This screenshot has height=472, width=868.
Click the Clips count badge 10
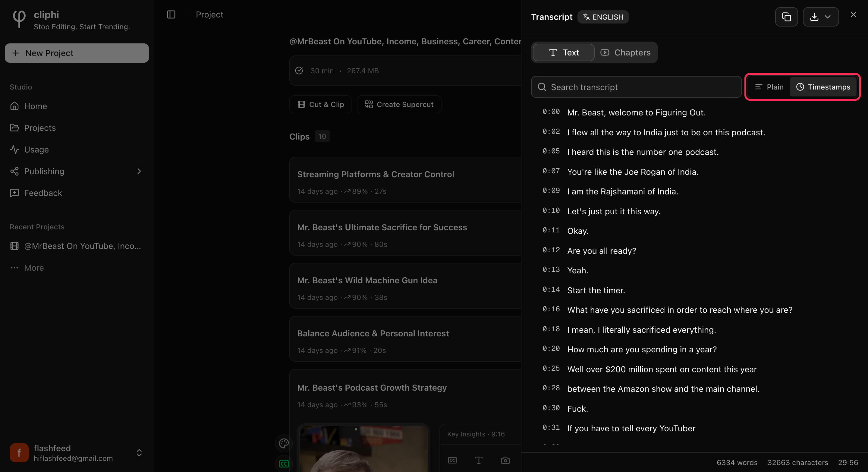(322, 137)
